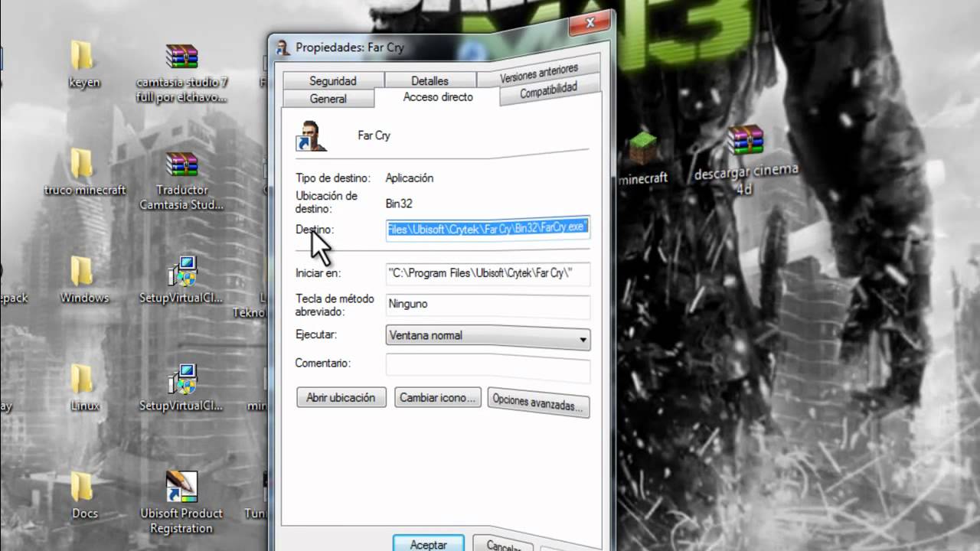Confirm with the Aceptar button
Viewport: 980px width, 551px height.
tap(429, 543)
